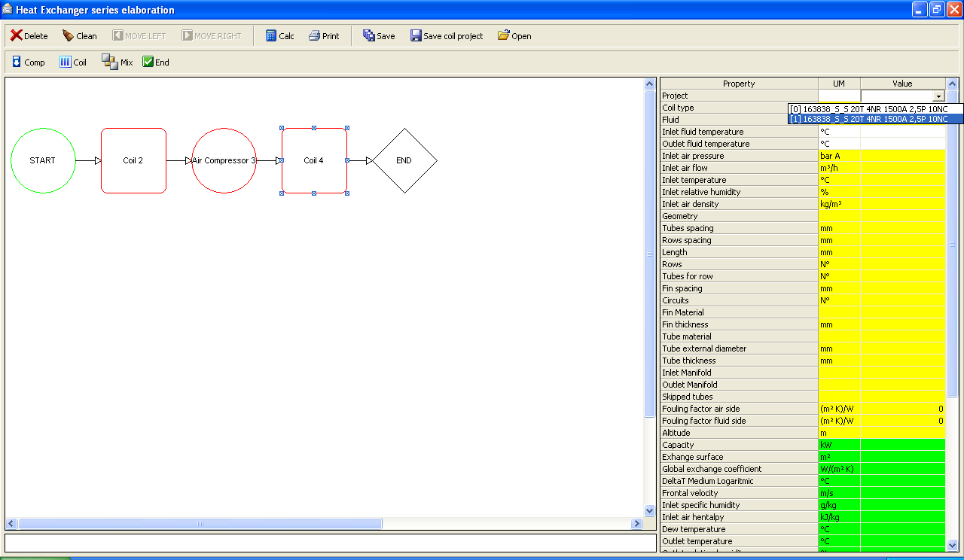Screen dimensions: 964x560
Task: Click the Fouling factor air side value 0
Action: (x=902, y=409)
